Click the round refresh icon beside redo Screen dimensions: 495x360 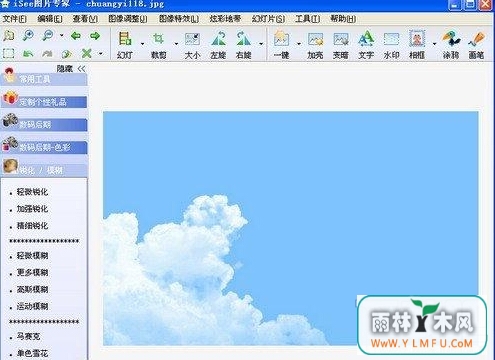[x=67, y=53]
